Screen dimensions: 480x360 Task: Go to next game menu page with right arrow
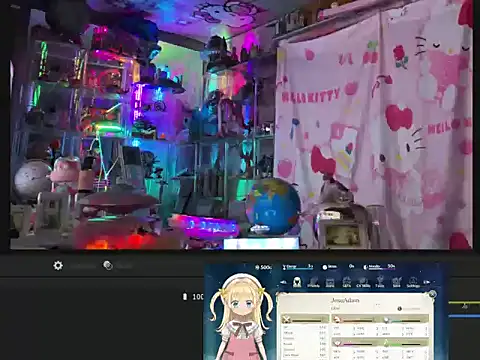426,282
